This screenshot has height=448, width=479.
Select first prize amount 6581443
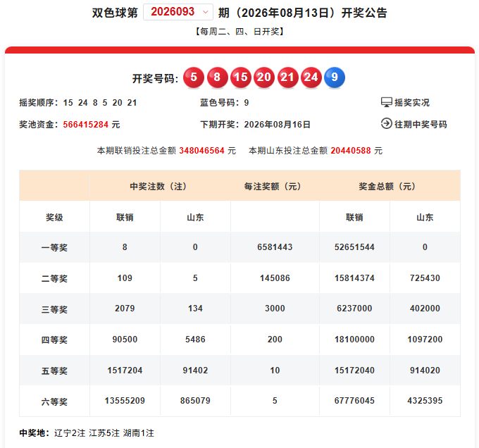275,247
